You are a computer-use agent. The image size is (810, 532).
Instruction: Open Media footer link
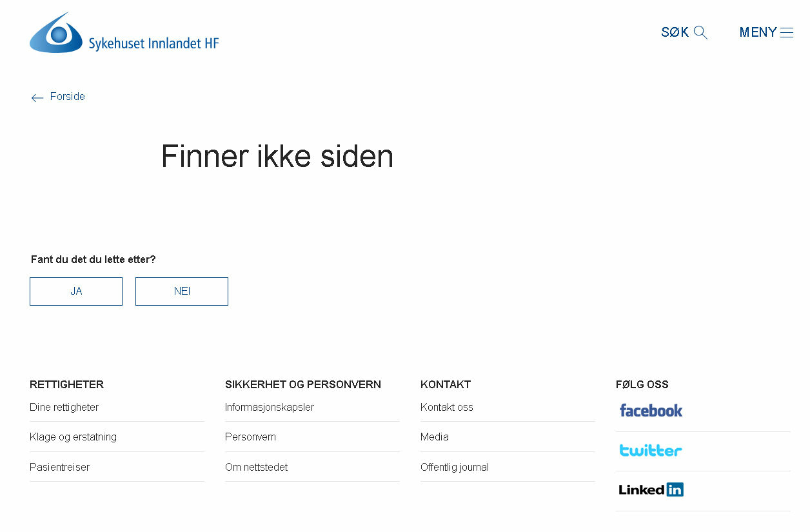pyautogui.click(x=434, y=437)
